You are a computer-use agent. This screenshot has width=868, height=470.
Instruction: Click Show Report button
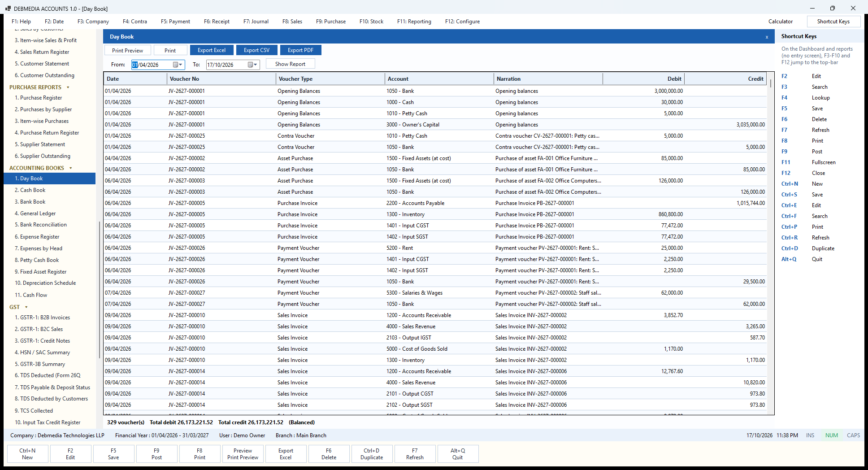(291, 64)
